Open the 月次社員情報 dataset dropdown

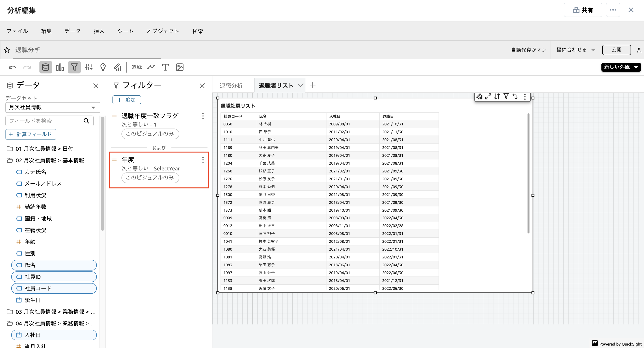[53, 107]
